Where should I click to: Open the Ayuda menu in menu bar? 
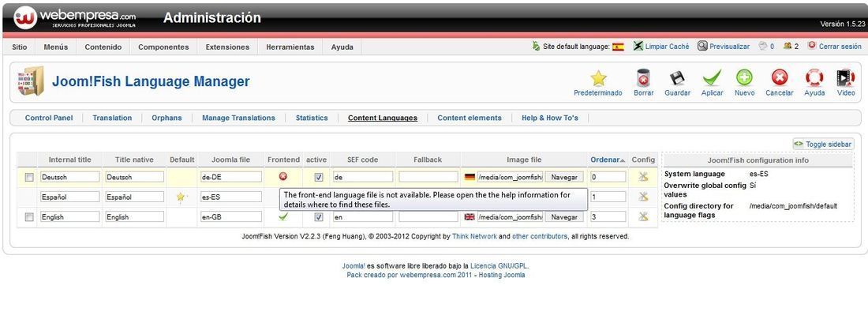342,47
